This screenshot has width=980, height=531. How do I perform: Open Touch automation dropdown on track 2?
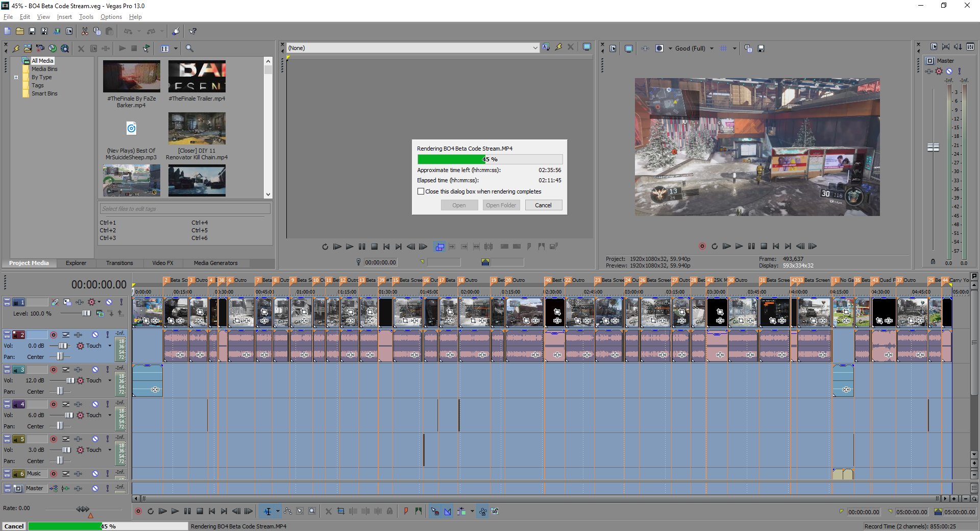click(x=110, y=346)
